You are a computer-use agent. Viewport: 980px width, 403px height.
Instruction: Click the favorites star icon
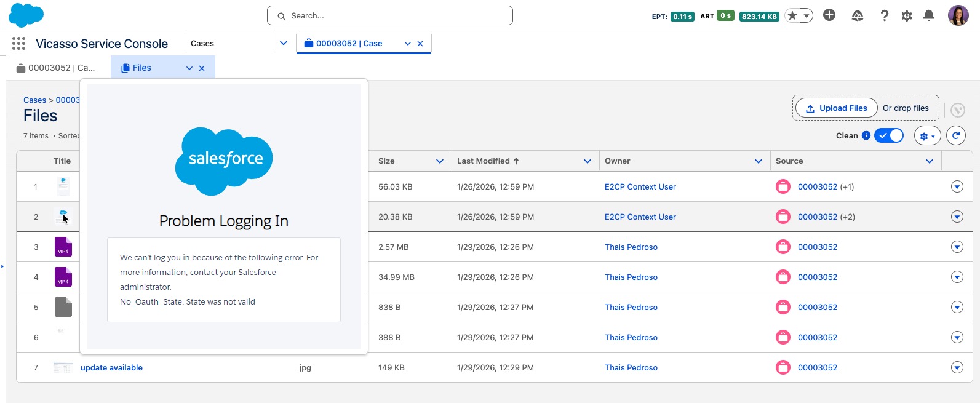pos(792,16)
